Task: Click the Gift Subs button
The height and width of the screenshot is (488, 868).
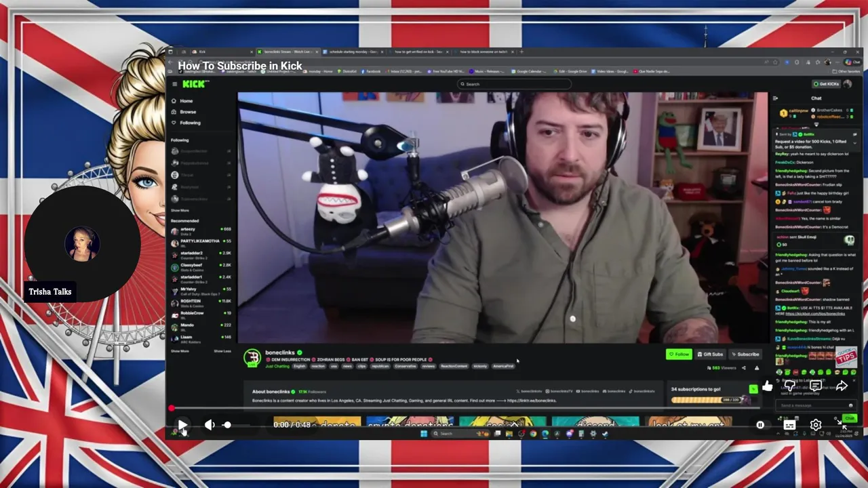Action: [710, 354]
